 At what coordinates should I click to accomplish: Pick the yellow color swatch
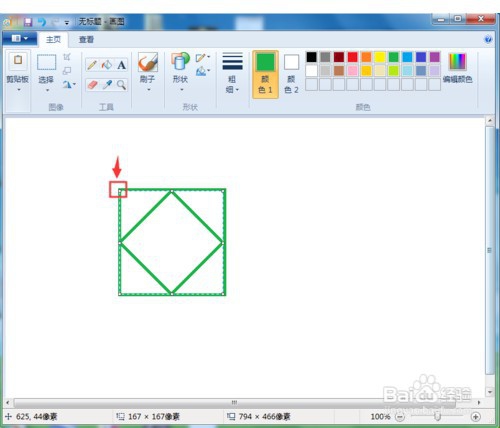point(380,57)
